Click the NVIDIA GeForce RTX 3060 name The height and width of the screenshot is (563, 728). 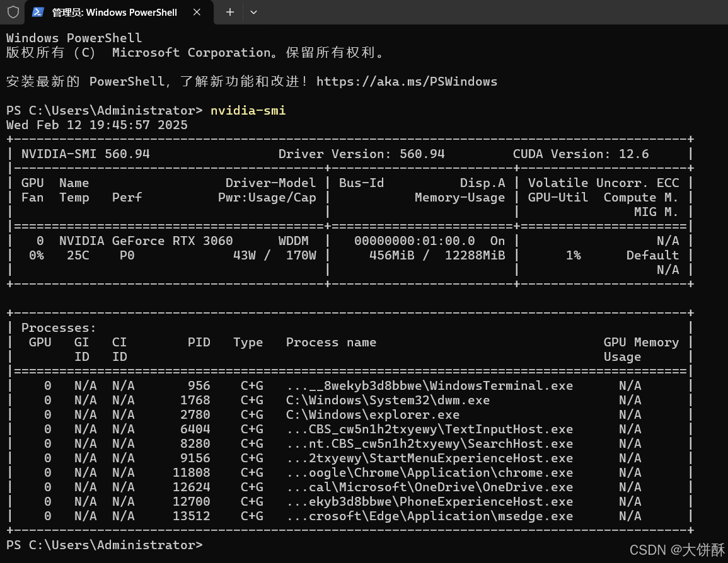(x=146, y=241)
